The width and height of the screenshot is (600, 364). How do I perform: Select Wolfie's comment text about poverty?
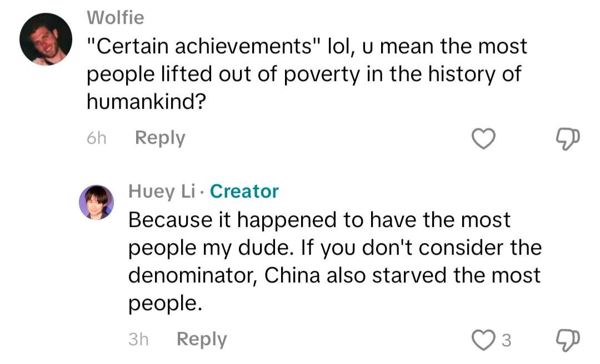[306, 74]
